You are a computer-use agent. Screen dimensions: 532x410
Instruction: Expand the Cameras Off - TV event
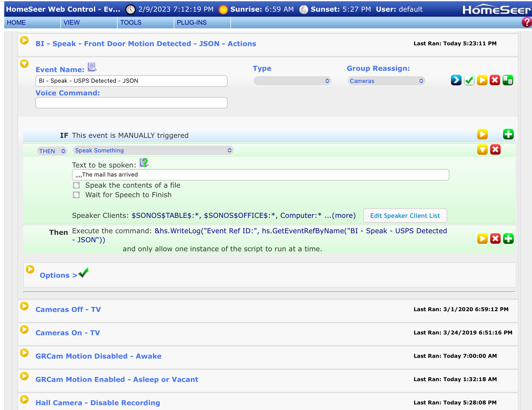coord(24,306)
